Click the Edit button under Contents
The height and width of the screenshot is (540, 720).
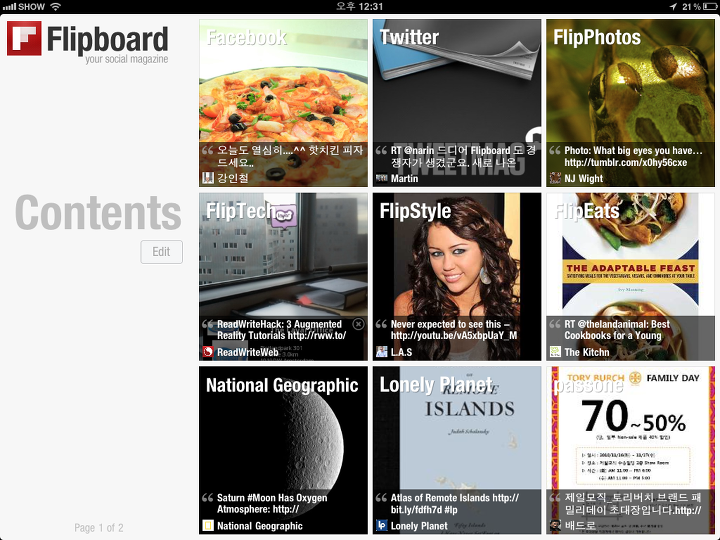162,252
